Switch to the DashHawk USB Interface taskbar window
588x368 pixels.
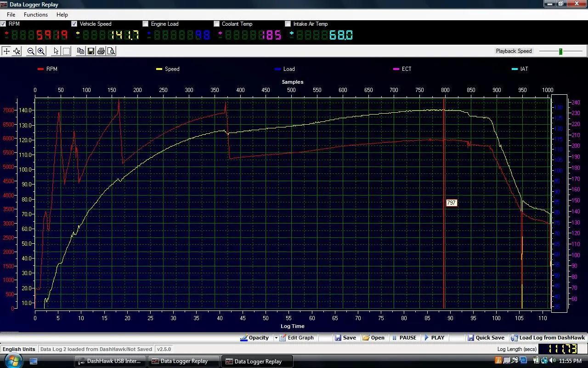(x=110, y=361)
